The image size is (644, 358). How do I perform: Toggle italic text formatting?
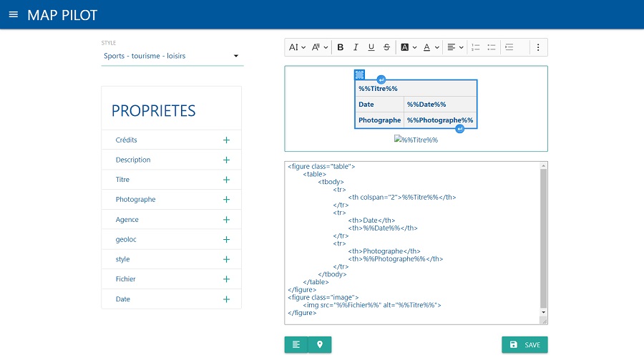(356, 47)
